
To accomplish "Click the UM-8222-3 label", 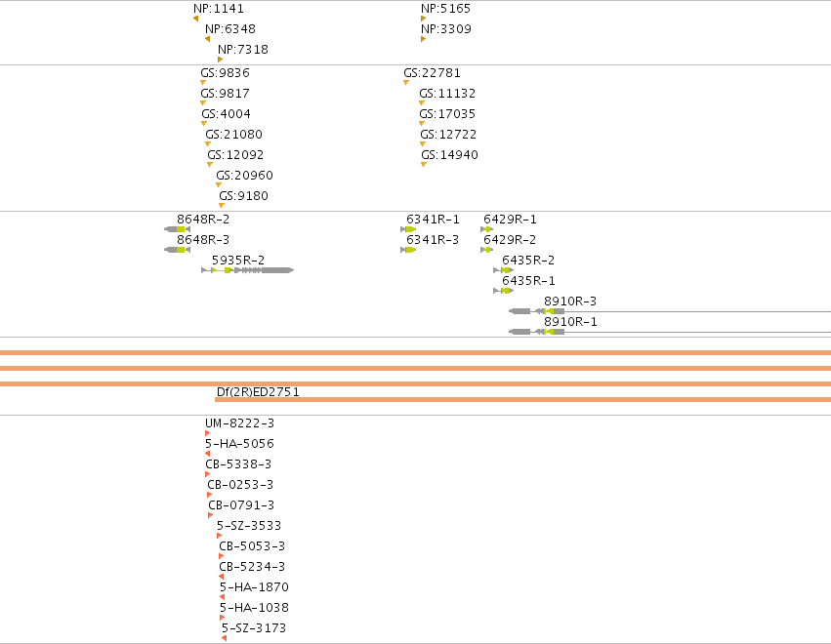I will tap(239, 423).
